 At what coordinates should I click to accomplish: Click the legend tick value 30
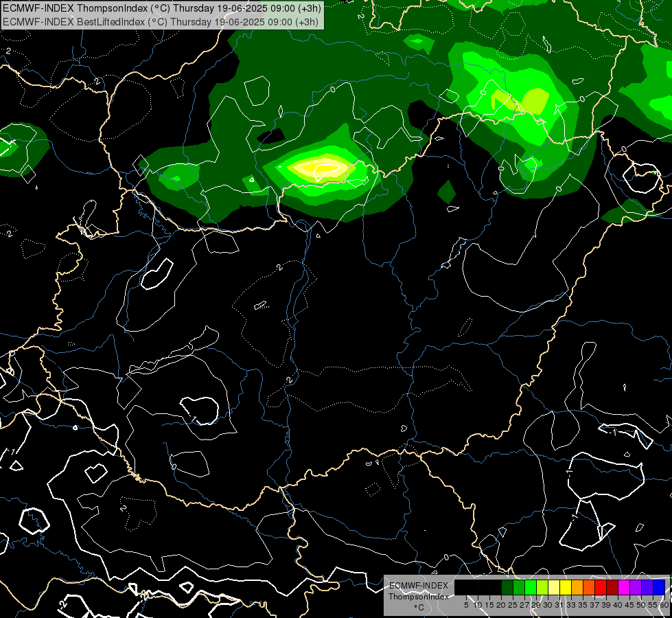click(x=548, y=605)
